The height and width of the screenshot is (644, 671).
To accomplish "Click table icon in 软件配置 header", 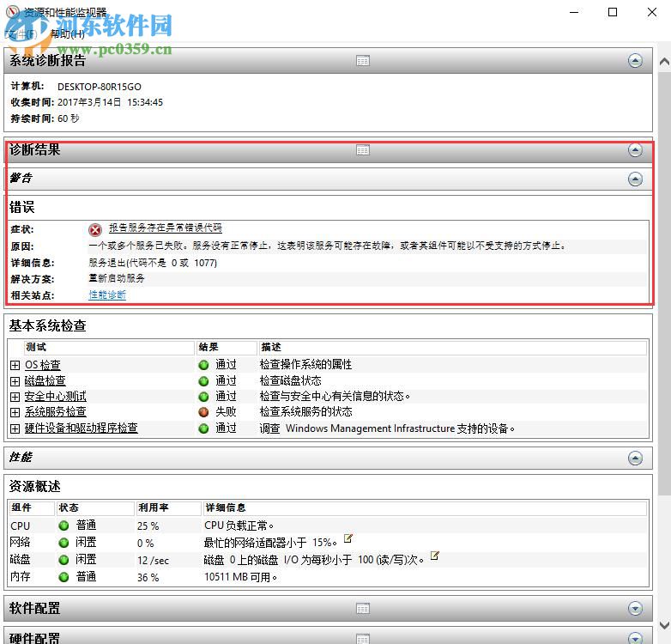I will coord(362,608).
